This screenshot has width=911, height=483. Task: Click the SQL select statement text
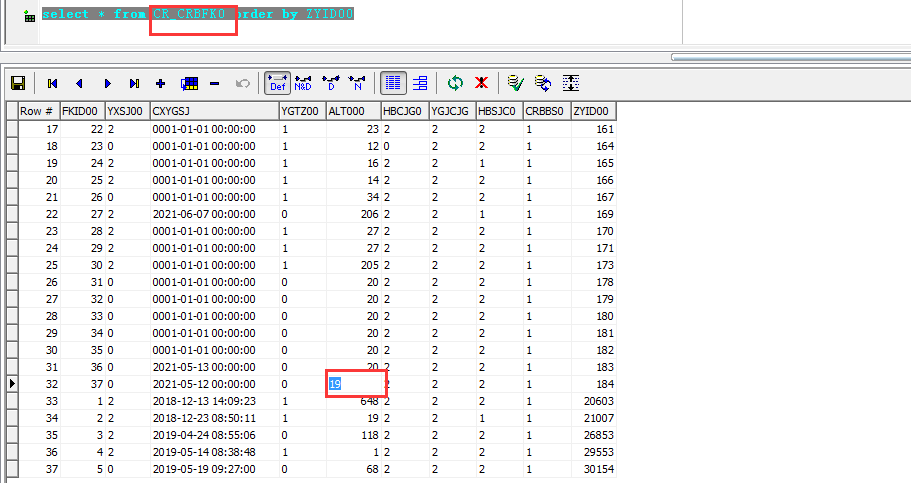click(198, 14)
